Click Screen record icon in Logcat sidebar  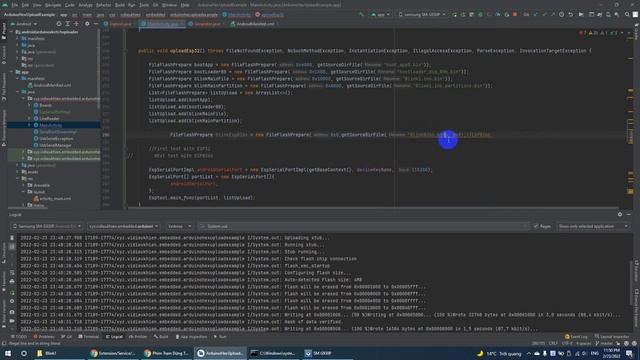12,321
